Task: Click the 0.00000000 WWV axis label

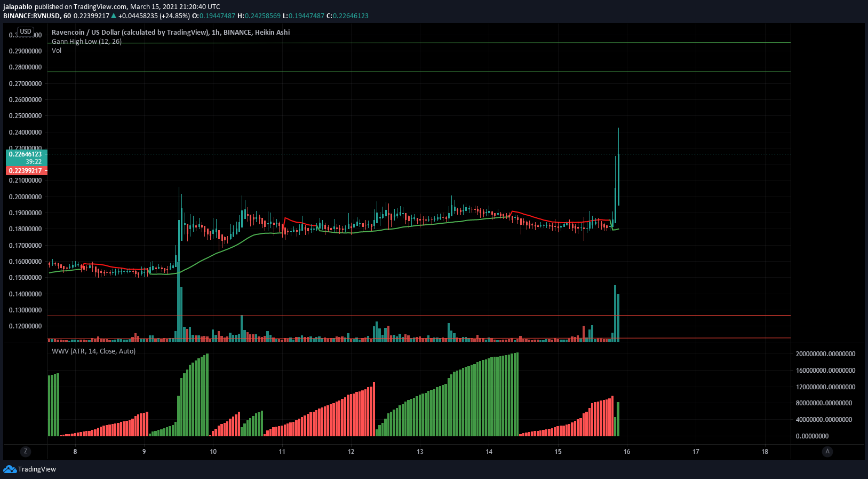Action: (812, 436)
